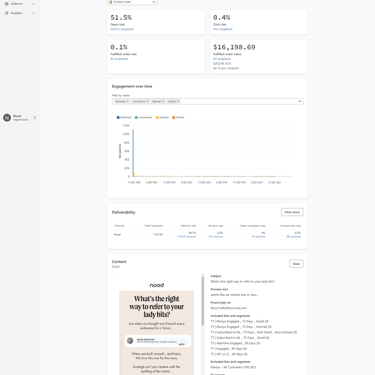Open the Nood account switcher arrows
Image resolution: width=375 pixels, height=375 pixels.
(35, 118)
